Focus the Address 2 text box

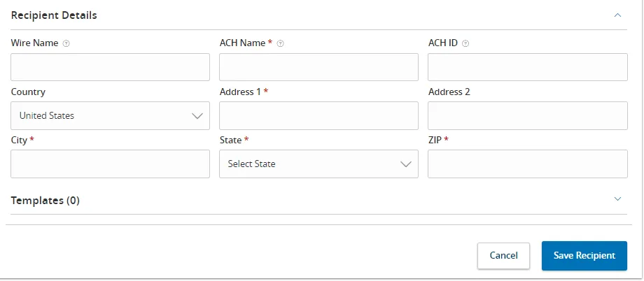527,116
